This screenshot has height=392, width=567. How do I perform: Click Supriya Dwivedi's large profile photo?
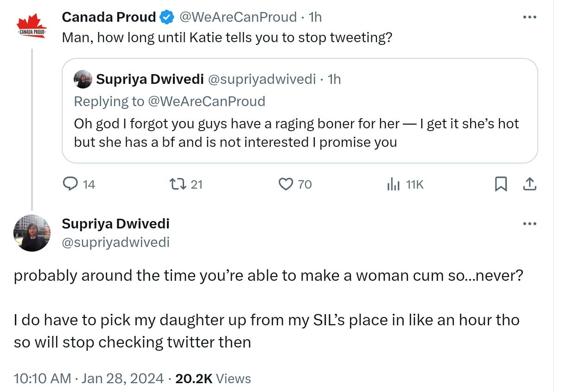(32, 233)
